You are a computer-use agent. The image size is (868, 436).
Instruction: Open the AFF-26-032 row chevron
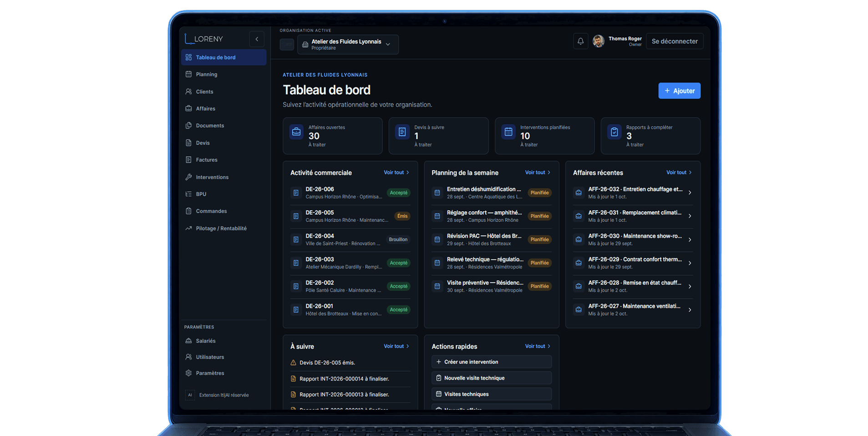tap(690, 193)
